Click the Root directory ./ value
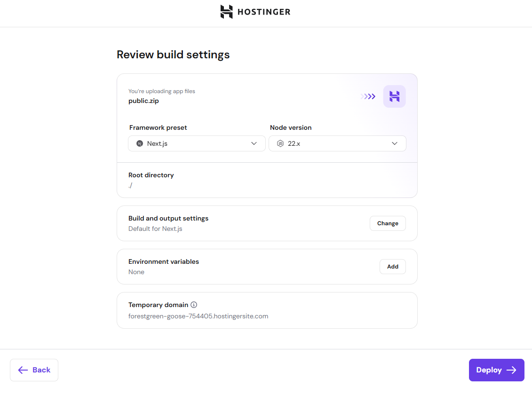Image resolution: width=532 pixels, height=395 pixels. (x=130, y=185)
